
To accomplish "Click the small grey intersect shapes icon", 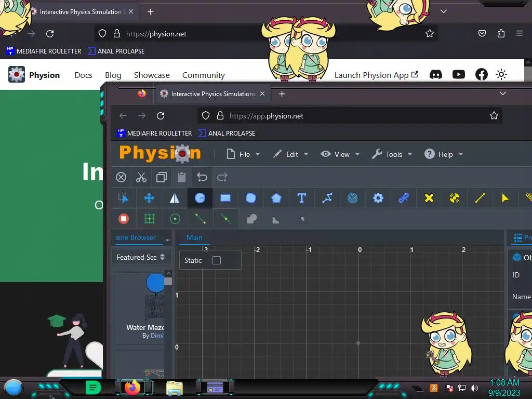I will pos(302,219).
